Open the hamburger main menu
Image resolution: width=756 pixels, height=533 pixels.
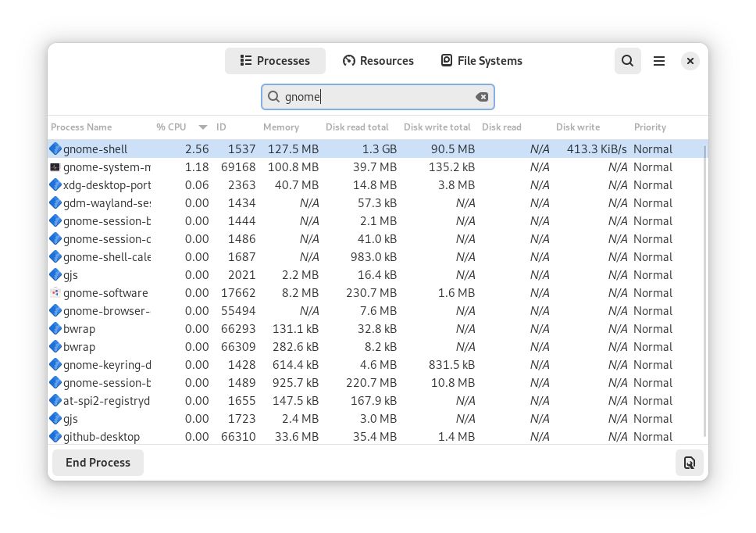click(x=658, y=60)
